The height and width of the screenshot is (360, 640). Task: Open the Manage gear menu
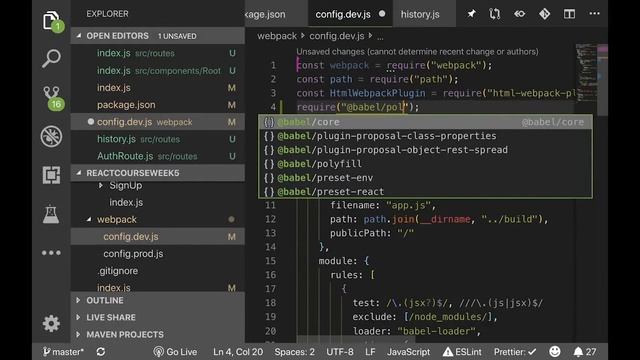click(51, 323)
